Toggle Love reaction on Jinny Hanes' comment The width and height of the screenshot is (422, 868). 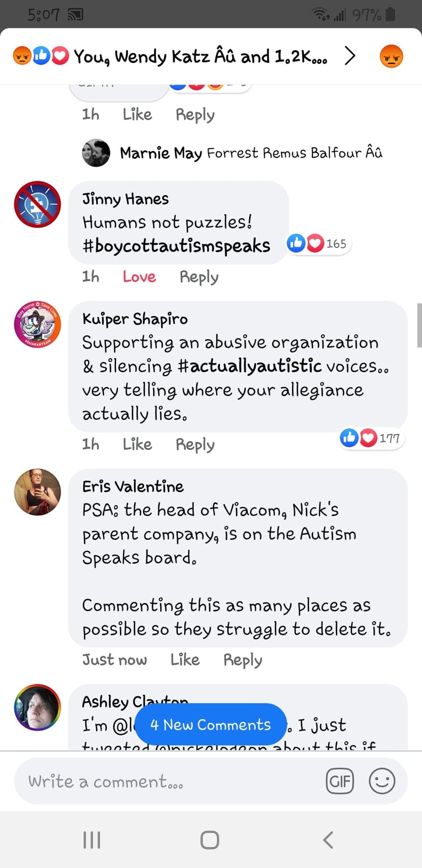pos(139,277)
